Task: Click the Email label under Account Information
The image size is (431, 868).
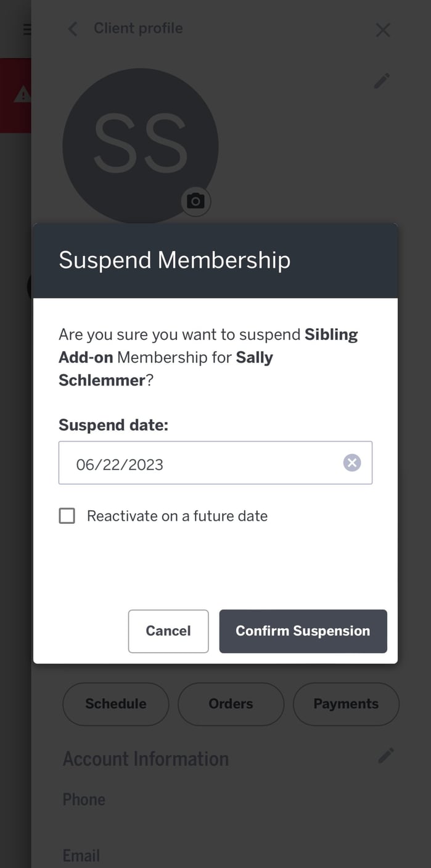Action: point(81,855)
